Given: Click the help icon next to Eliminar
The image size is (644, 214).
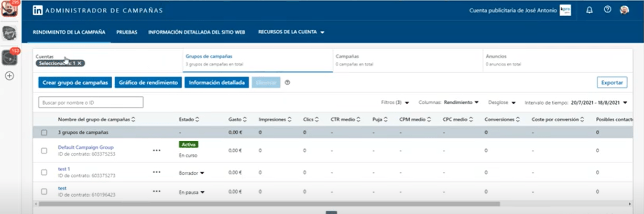Looking at the screenshot, I should 287,82.
